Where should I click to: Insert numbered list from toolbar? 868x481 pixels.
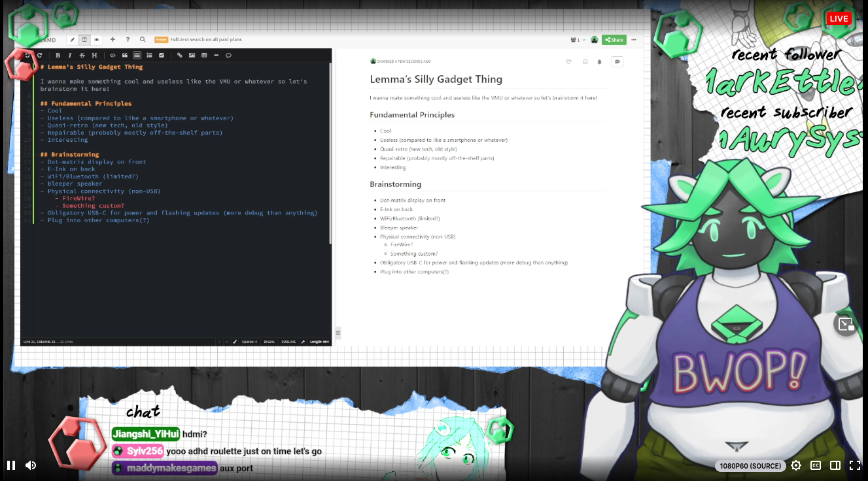coord(149,55)
